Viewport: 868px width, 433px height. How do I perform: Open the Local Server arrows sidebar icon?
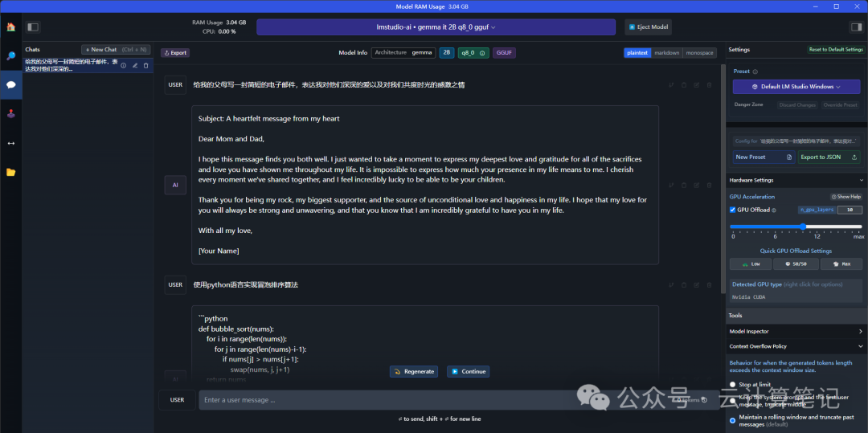(x=11, y=143)
